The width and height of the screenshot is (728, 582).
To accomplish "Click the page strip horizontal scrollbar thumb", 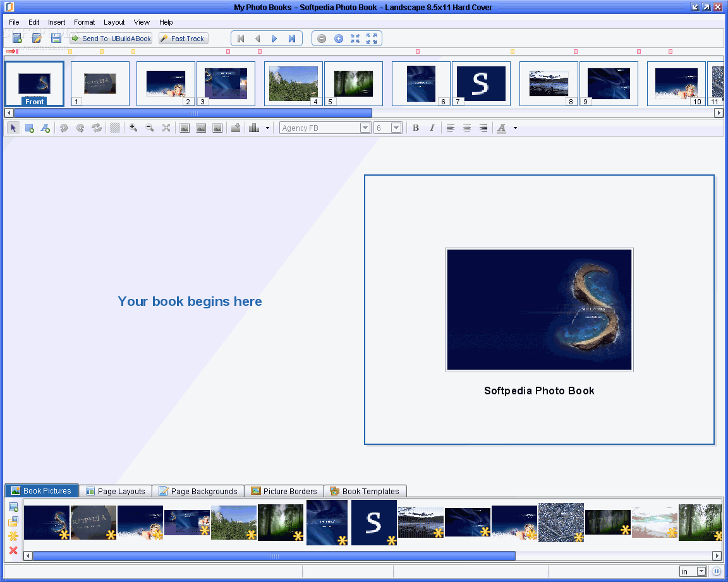I will [x=193, y=112].
